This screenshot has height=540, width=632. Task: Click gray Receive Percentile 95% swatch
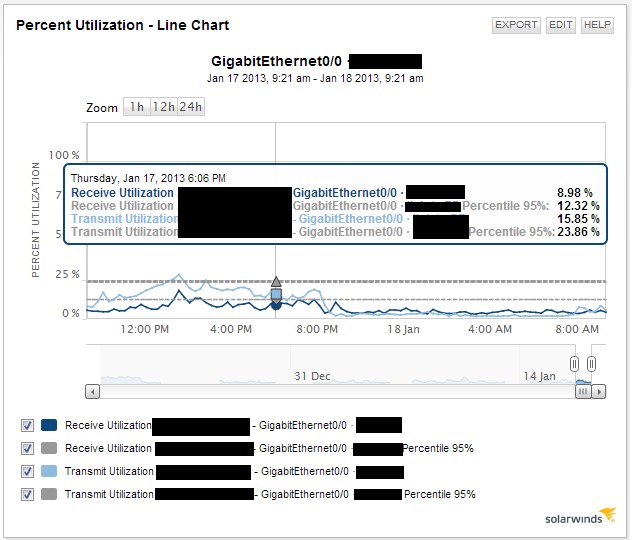pyautogui.click(x=49, y=448)
